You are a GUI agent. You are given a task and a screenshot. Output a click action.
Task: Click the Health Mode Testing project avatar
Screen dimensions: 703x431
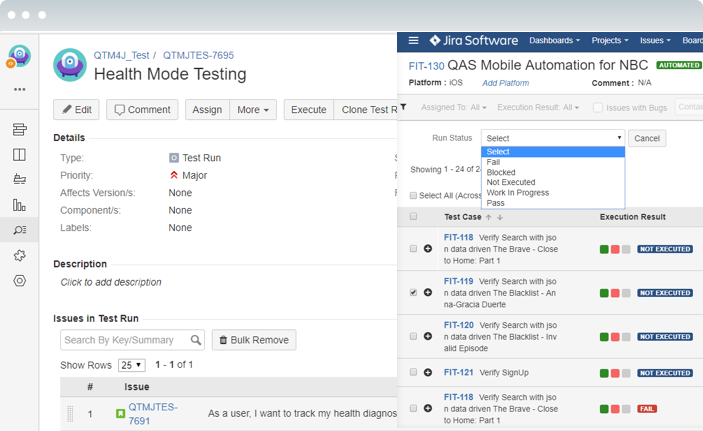tap(70, 65)
